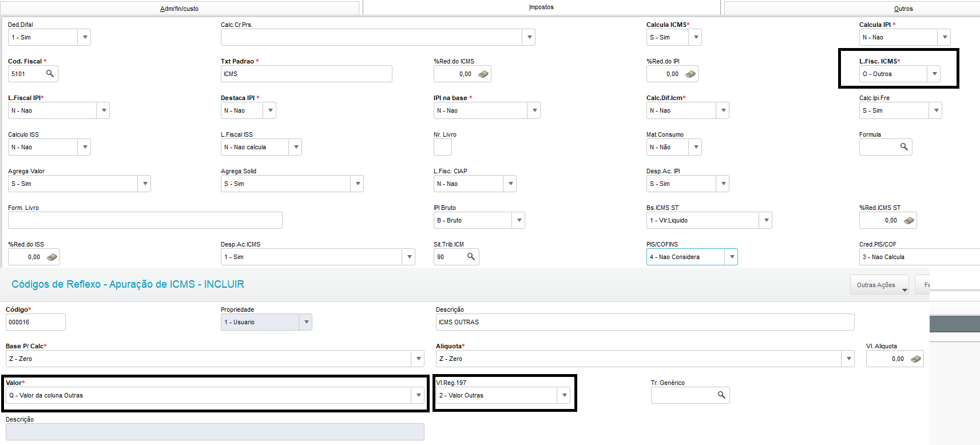Screen dimensions: 980x445
Task: Expand the Destaca IPI dropdown
Action: 270,110
